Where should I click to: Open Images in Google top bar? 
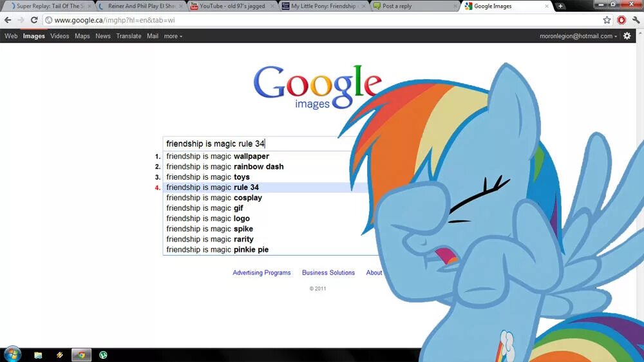[x=33, y=36]
